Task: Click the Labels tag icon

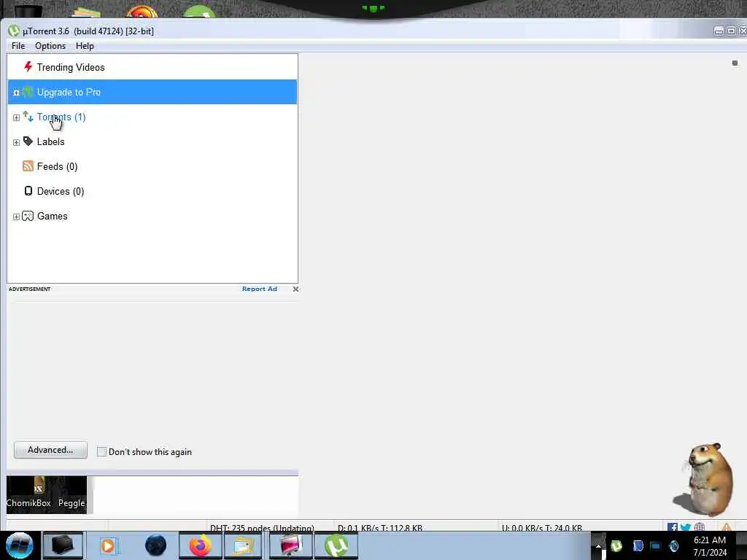Action: point(28,141)
